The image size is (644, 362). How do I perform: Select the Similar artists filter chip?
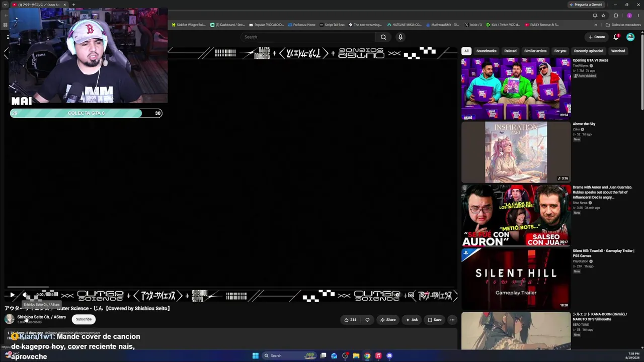pyautogui.click(x=535, y=51)
